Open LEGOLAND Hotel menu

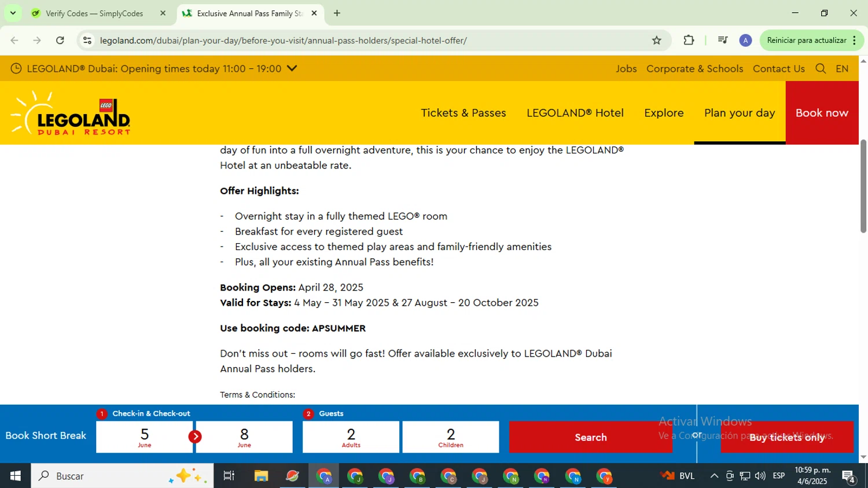(x=575, y=113)
